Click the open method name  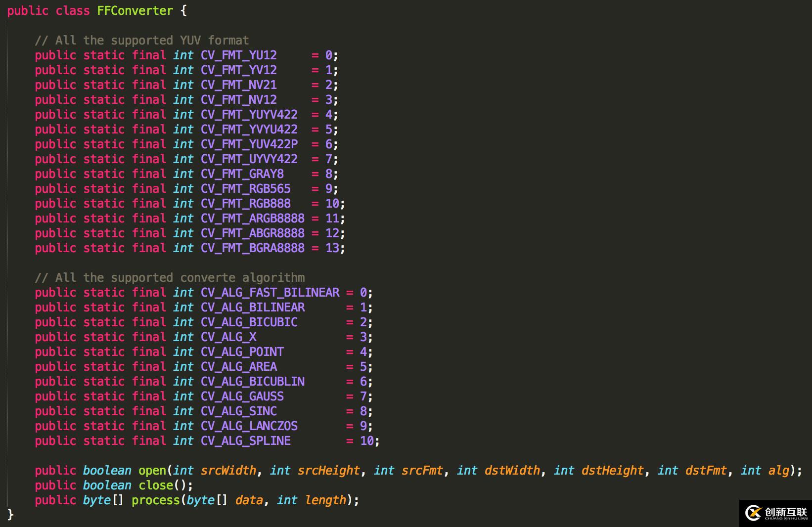(x=152, y=470)
